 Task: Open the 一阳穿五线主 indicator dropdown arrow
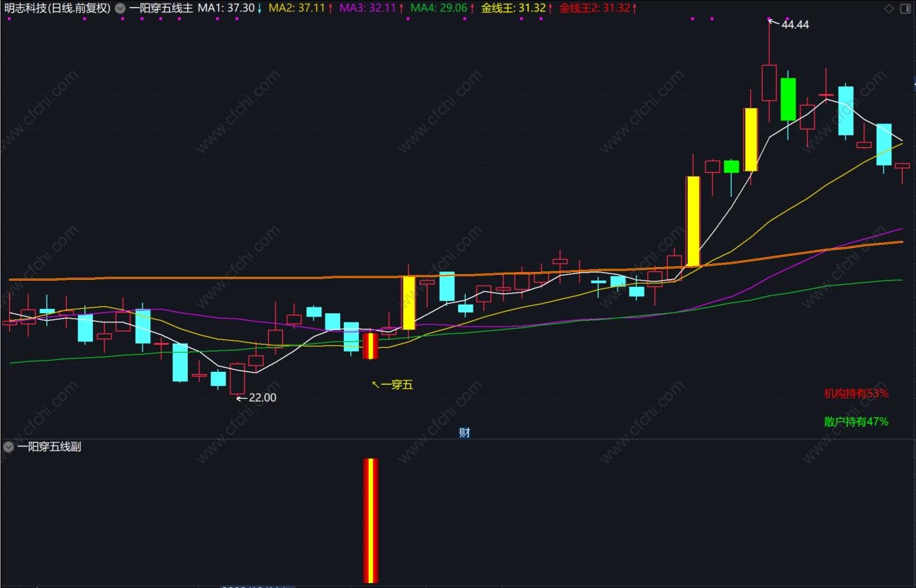coord(119,9)
